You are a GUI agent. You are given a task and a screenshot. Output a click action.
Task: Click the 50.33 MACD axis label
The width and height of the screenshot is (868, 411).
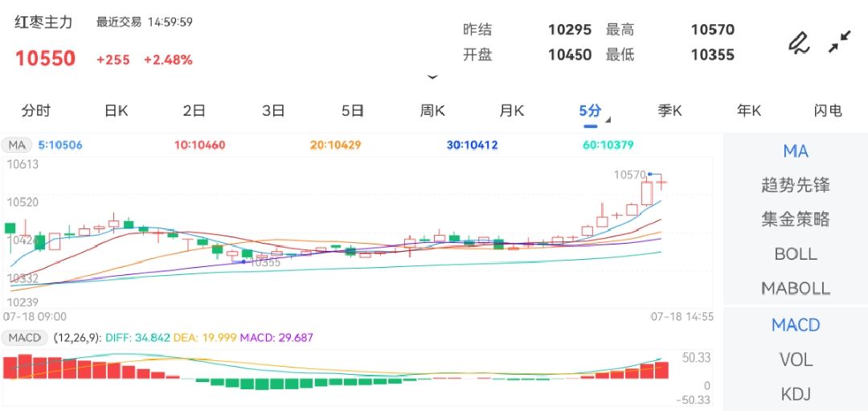tap(696, 359)
